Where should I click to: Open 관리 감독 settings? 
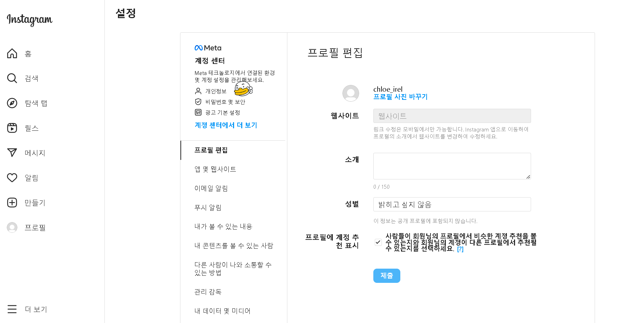208,292
